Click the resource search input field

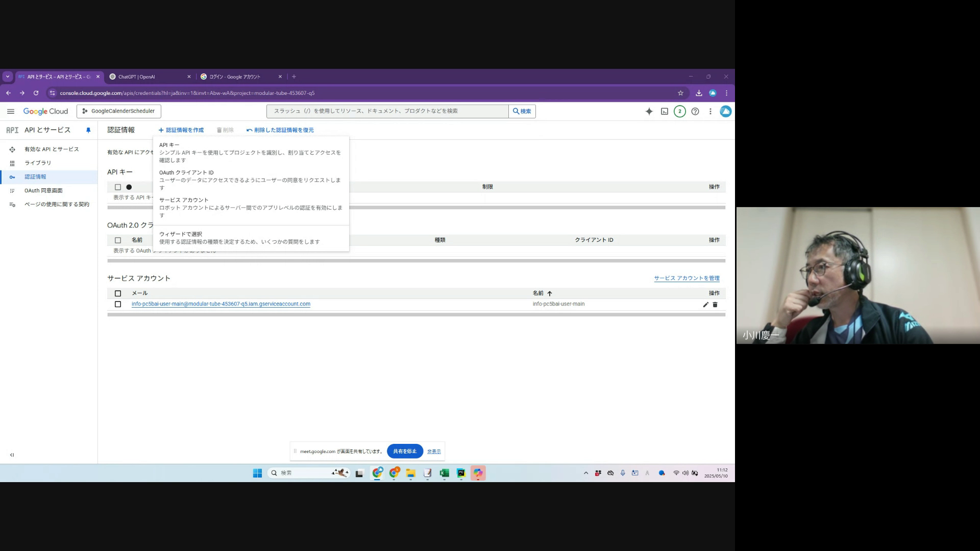pyautogui.click(x=387, y=111)
